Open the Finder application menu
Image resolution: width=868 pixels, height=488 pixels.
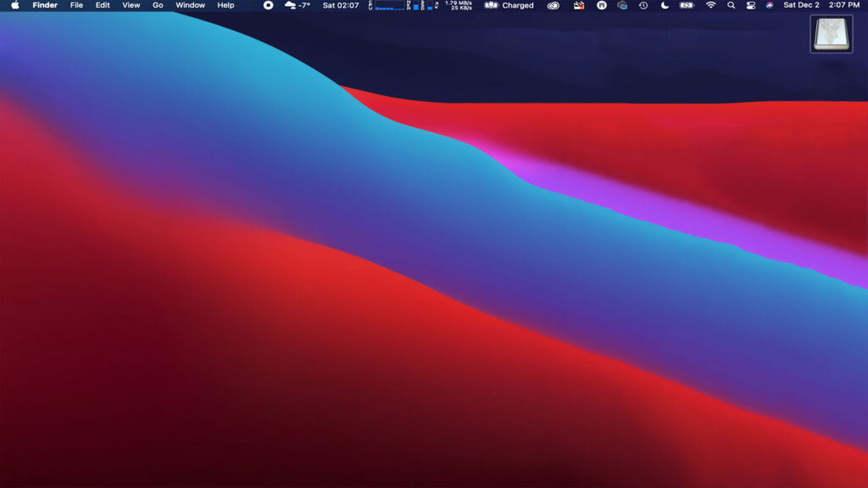coord(45,5)
